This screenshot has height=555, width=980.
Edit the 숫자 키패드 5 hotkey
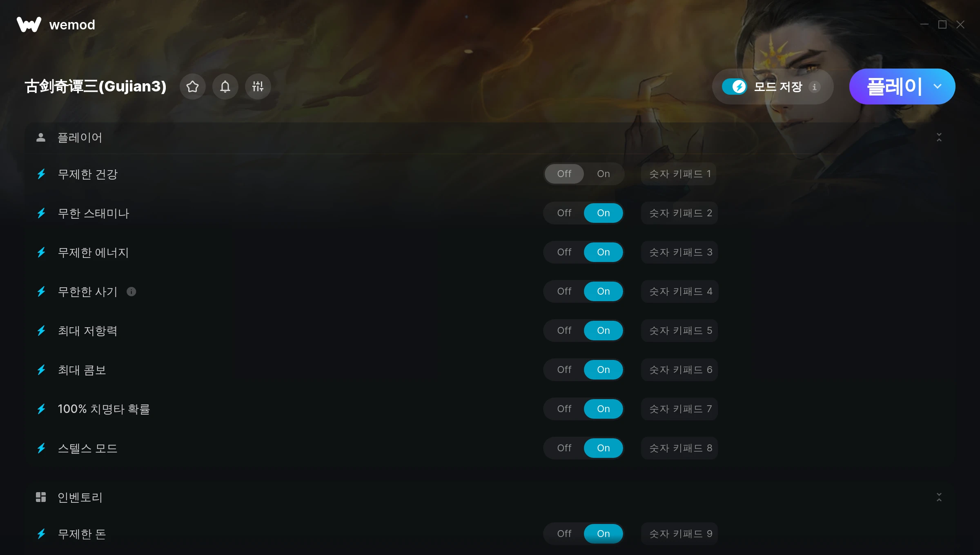click(680, 331)
